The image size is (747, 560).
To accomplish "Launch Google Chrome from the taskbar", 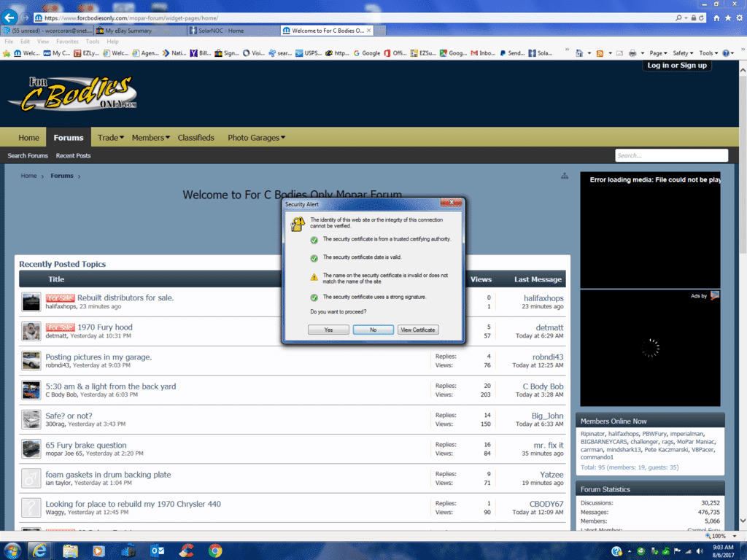I will click(x=215, y=550).
